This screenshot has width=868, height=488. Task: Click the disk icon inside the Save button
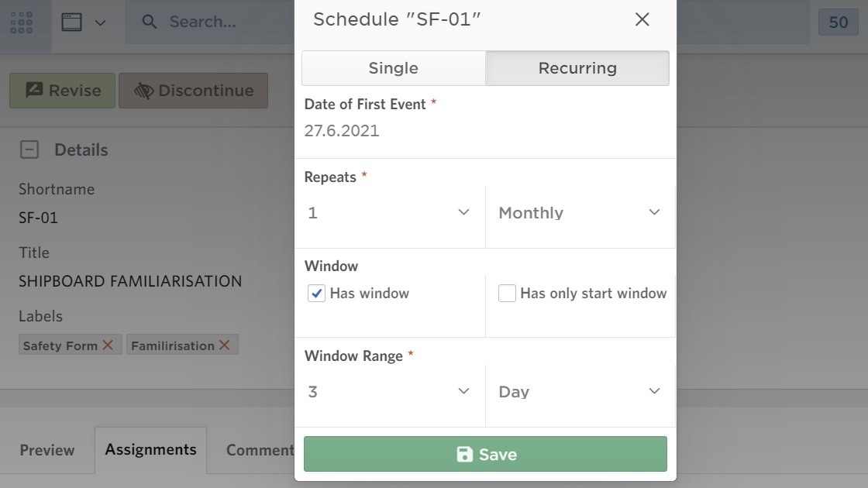tap(465, 455)
